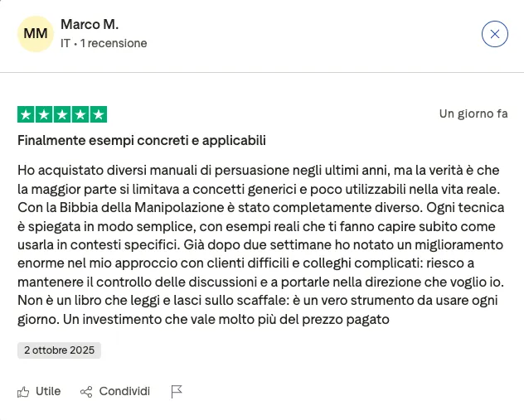Click the 'Un giorno fa' timestamp
524x420 pixels.
[473, 114]
